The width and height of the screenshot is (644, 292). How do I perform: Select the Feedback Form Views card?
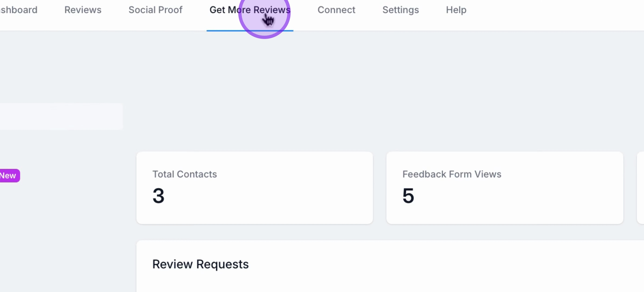505,188
